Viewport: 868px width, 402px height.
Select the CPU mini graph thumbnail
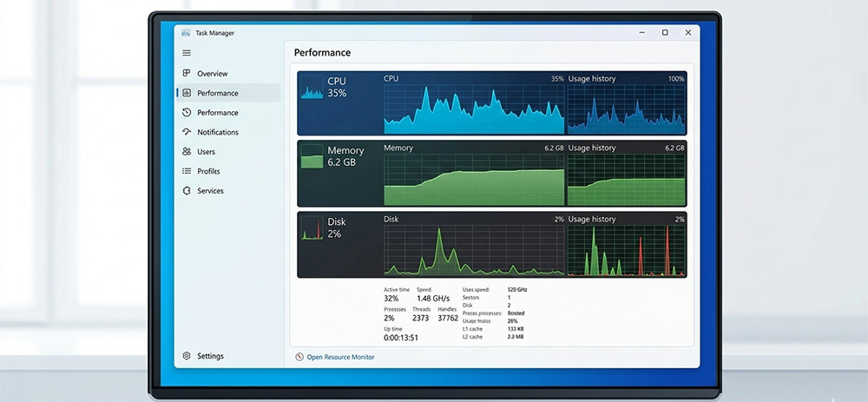point(312,88)
